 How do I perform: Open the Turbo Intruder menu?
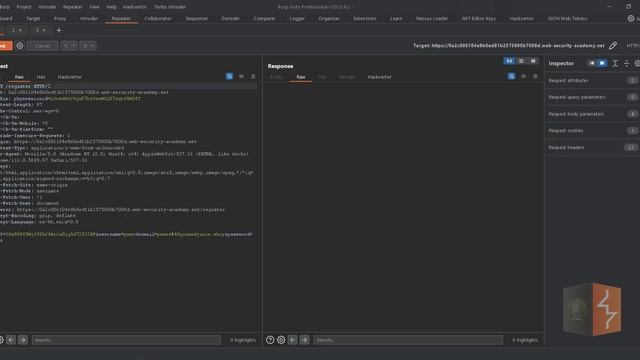(170, 7)
